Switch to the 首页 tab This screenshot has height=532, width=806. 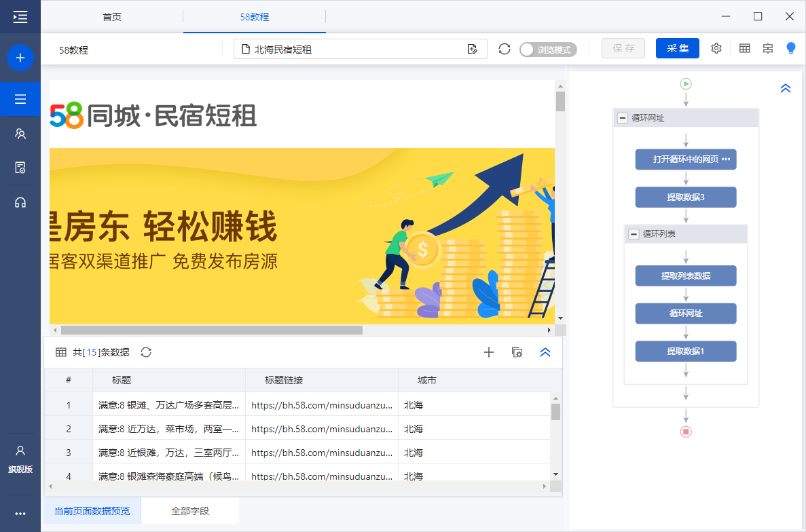pos(112,17)
